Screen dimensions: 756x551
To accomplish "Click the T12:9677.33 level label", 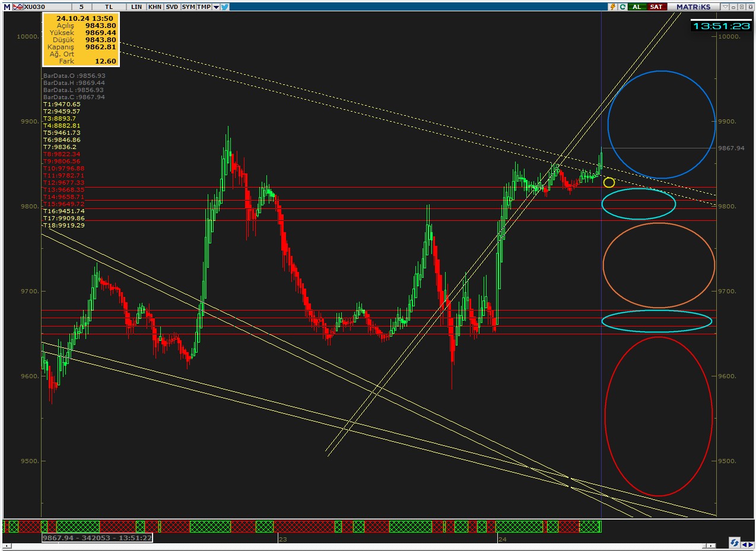I will click(63, 182).
